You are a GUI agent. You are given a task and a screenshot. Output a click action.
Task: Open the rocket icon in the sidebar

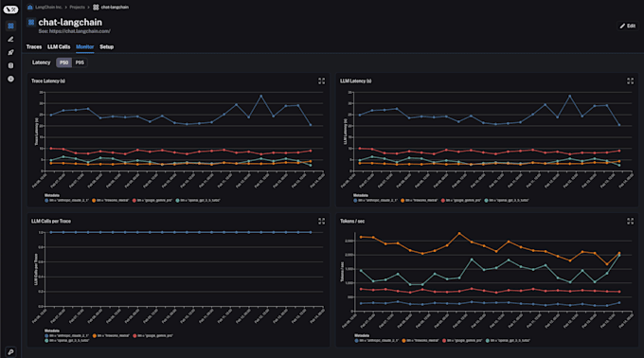(x=10, y=52)
